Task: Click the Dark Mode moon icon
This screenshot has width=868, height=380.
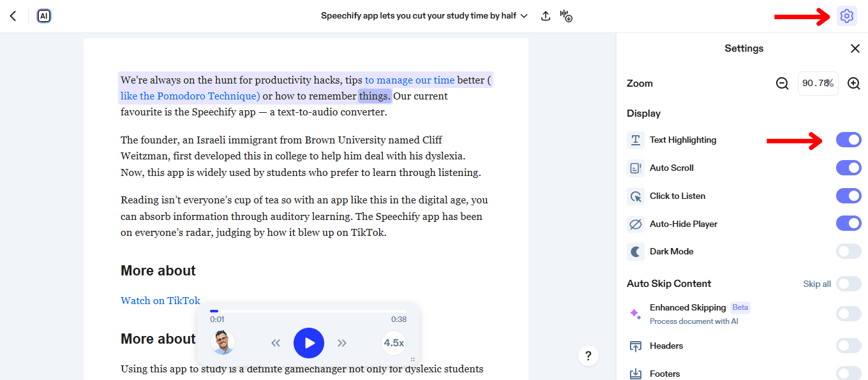Action: click(634, 251)
